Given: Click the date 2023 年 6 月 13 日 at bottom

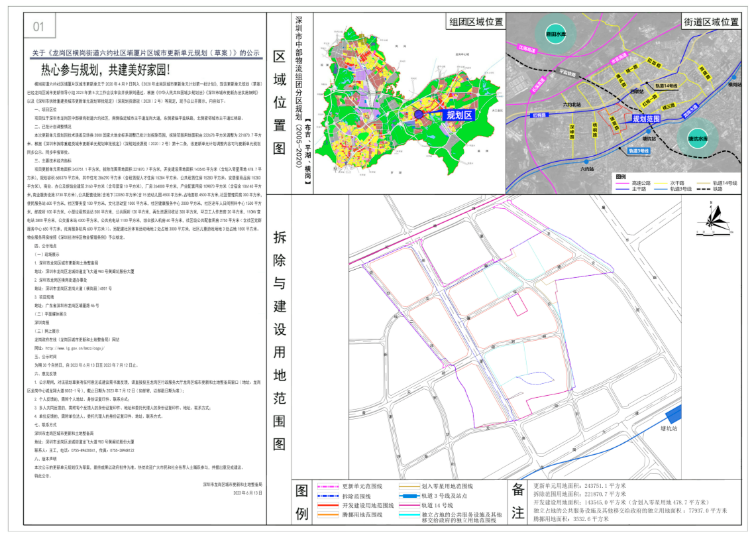Looking at the screenshot, I should 248,493.
